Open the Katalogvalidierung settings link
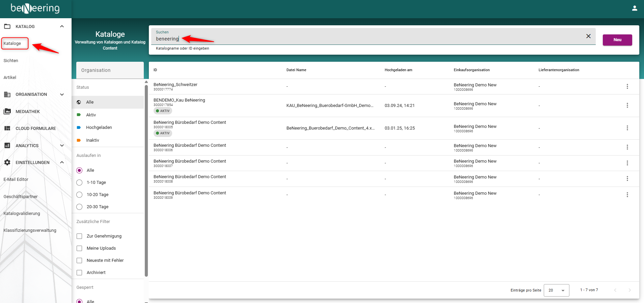The image size is (644, 303). (x=22, y=214)
